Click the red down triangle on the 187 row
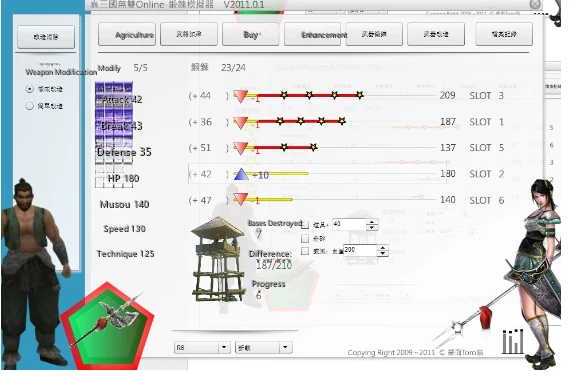 click(x=241, y=123)
